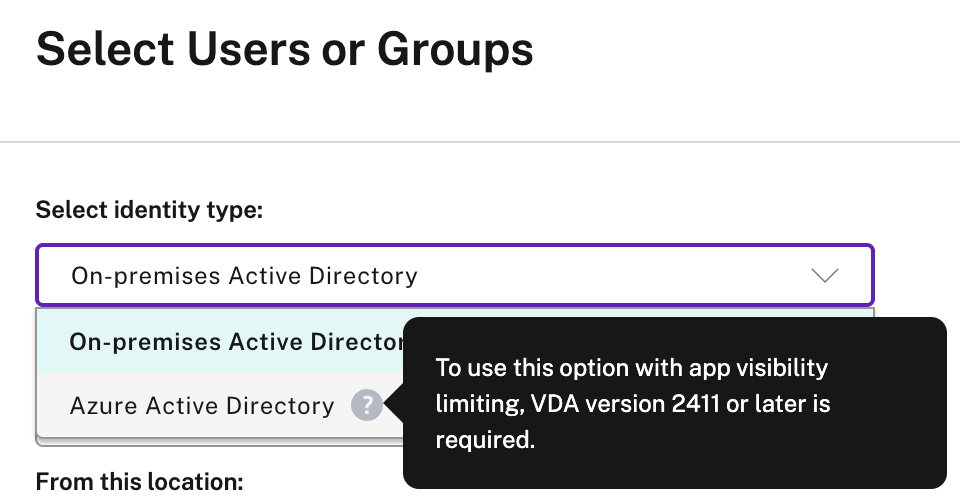Open help beside Azure Active Directory
The width and height of the screenshot is (960, 500).
[367, 405]
